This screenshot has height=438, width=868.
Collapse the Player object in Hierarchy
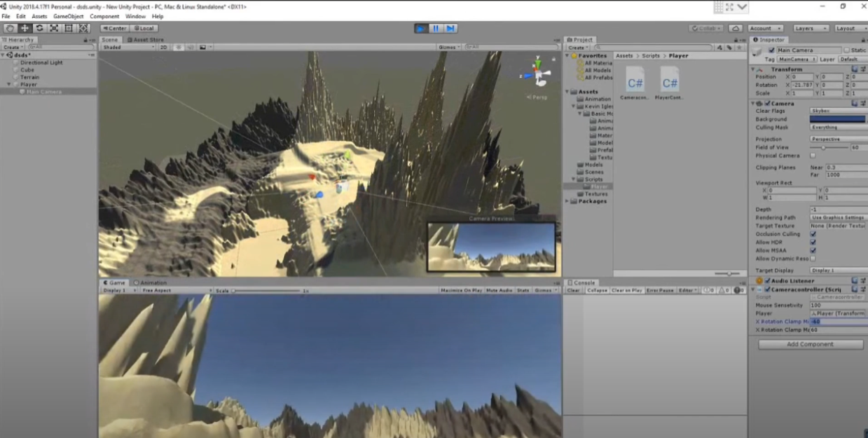[x=9, y=85]
